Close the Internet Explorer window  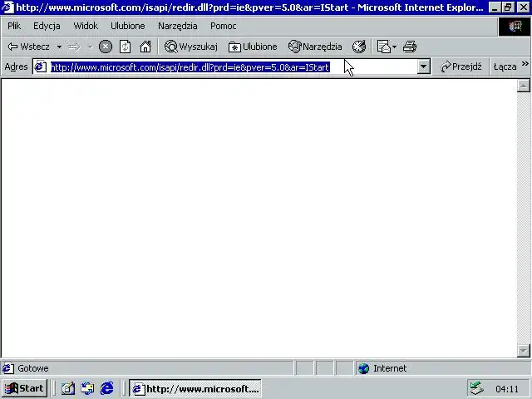(x=523, y=7)
